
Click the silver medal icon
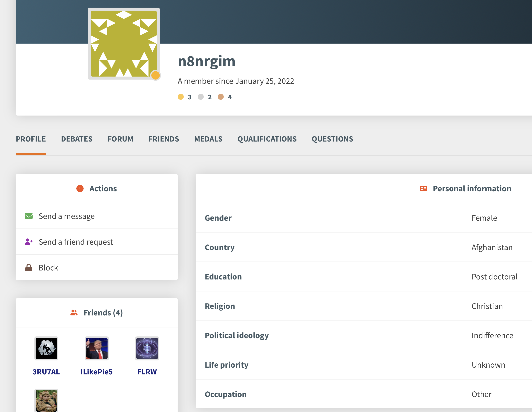pyautogui.click(x=201, y=97)
